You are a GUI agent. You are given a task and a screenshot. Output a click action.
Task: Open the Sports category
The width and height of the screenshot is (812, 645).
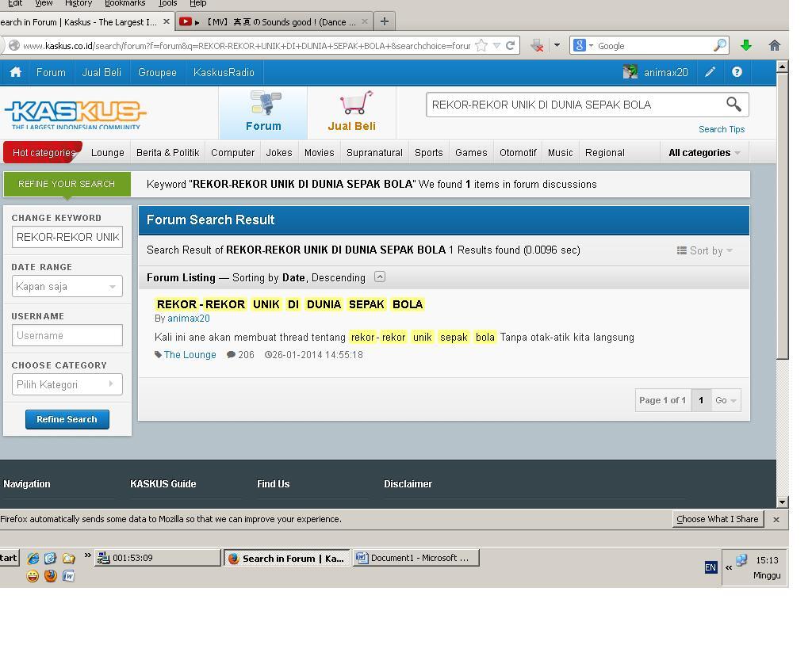point(429,153)
